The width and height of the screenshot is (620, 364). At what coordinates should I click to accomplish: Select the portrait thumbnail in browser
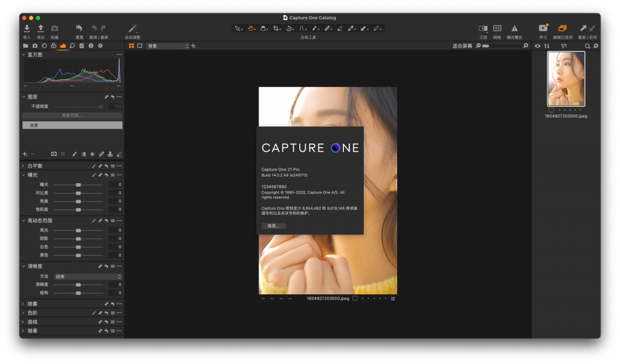pyautogui.click(x=566, y=79)
